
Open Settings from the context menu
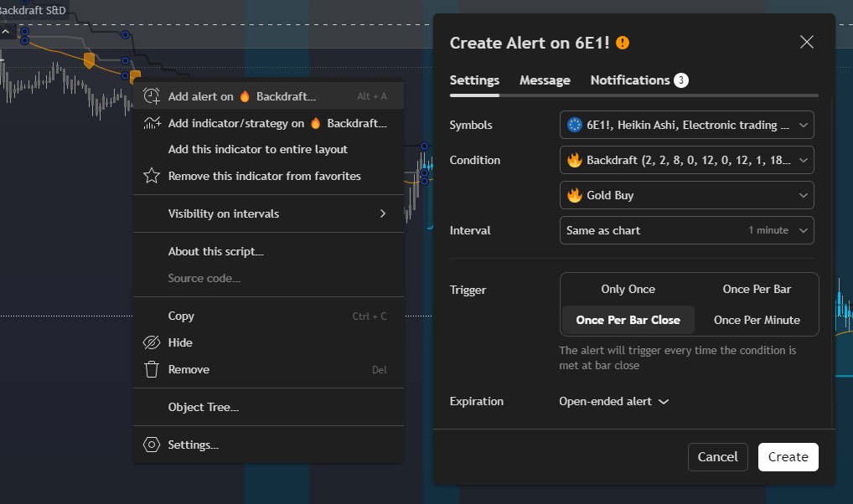tap(268, 445)
